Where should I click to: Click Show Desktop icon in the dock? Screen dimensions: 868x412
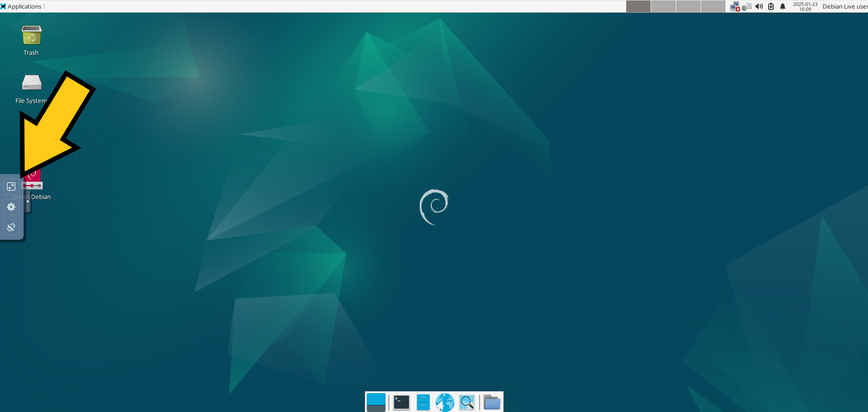click(376, 402)
